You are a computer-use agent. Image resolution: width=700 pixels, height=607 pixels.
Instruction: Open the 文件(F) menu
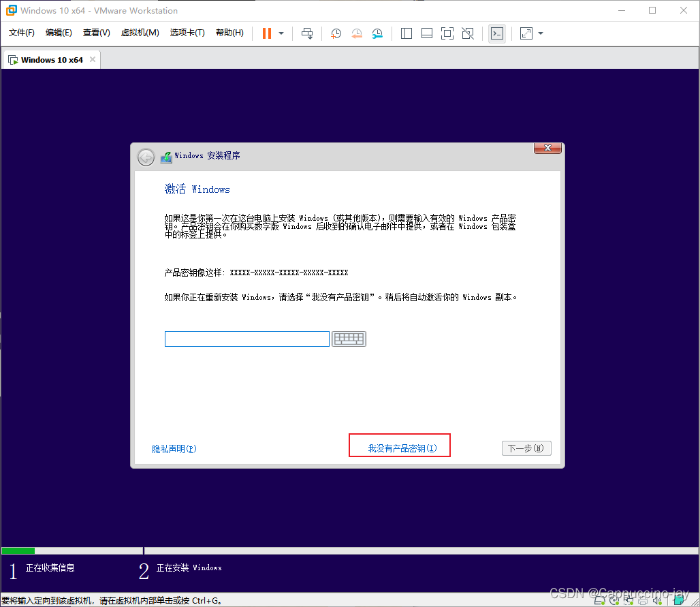[21, 33]
